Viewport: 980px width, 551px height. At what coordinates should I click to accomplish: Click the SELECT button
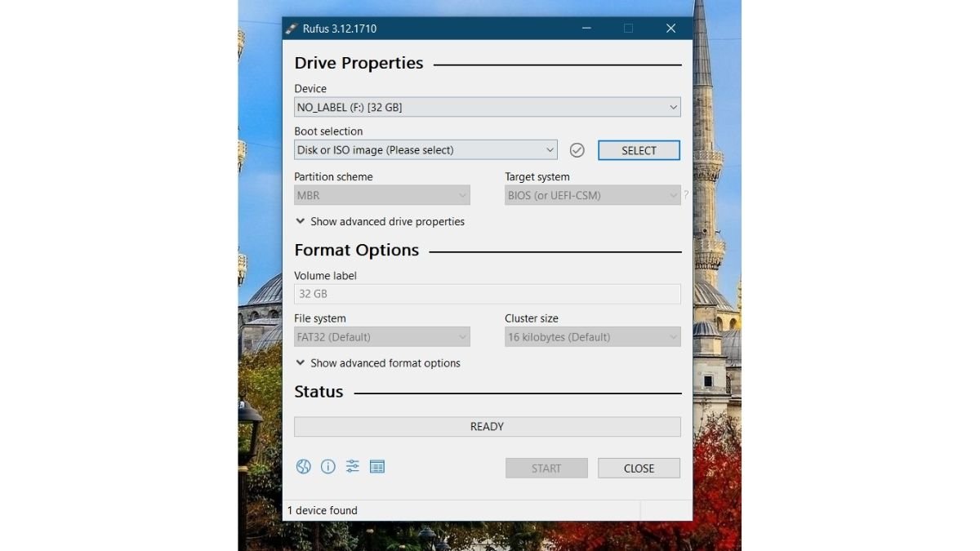pos(639,150)
